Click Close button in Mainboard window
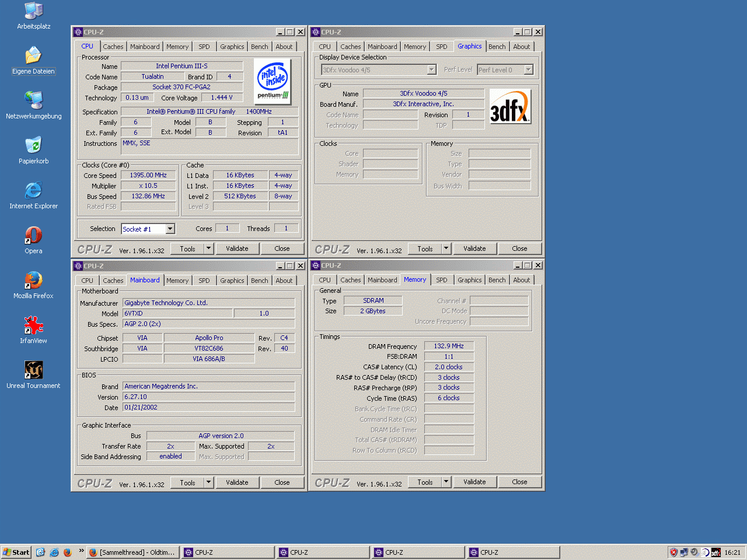Viewport: 747px width, 560px height. pyautogui.click(x=282, y=482)
